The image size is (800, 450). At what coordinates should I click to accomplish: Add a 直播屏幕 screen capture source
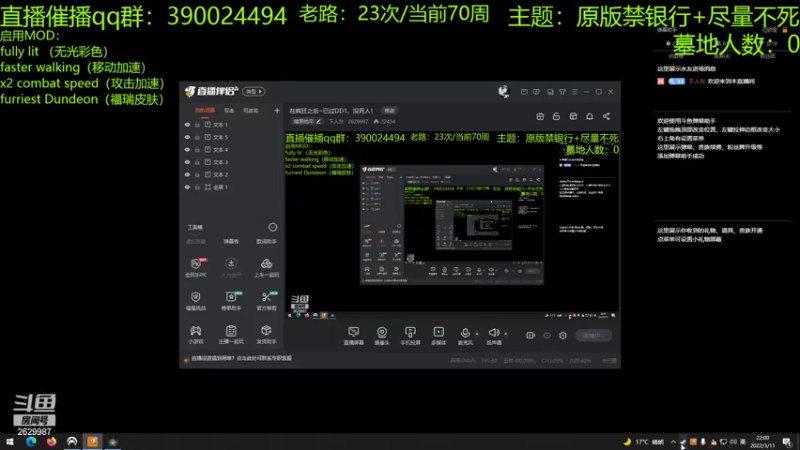pos(354,336)
